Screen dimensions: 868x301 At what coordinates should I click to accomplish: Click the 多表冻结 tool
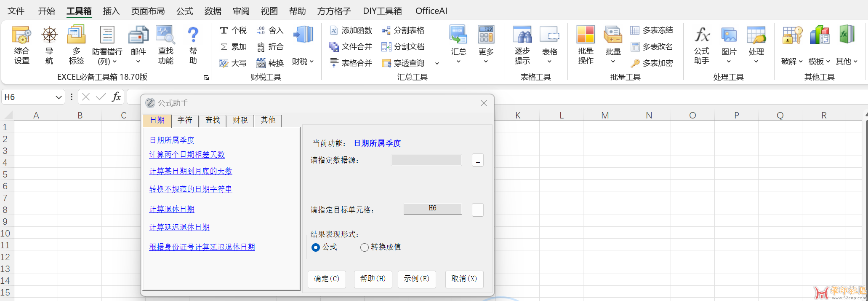point(652,30)
